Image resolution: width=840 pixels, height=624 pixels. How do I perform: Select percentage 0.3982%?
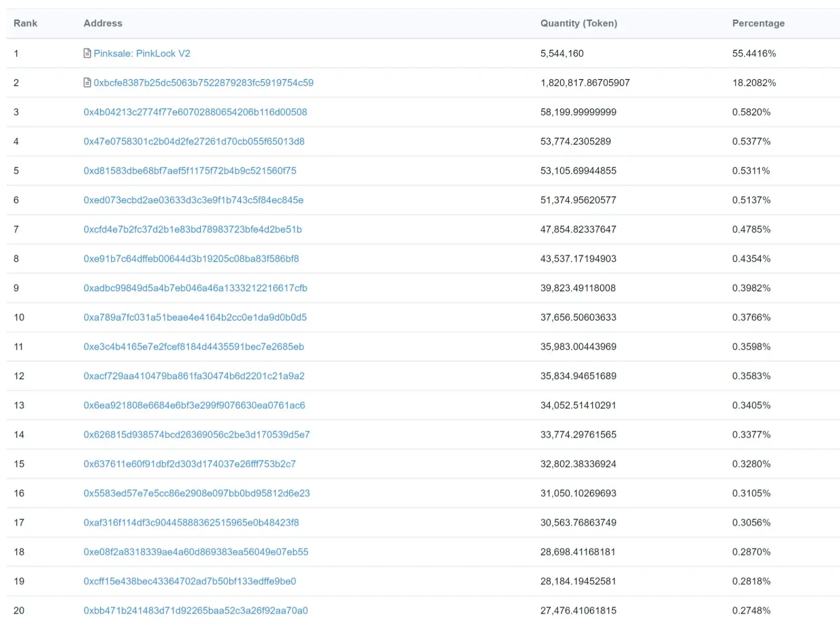coord(751,287)
